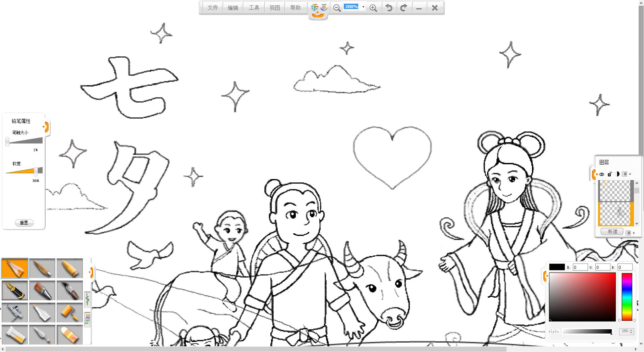Open the 文件 menu

(212, 8)
